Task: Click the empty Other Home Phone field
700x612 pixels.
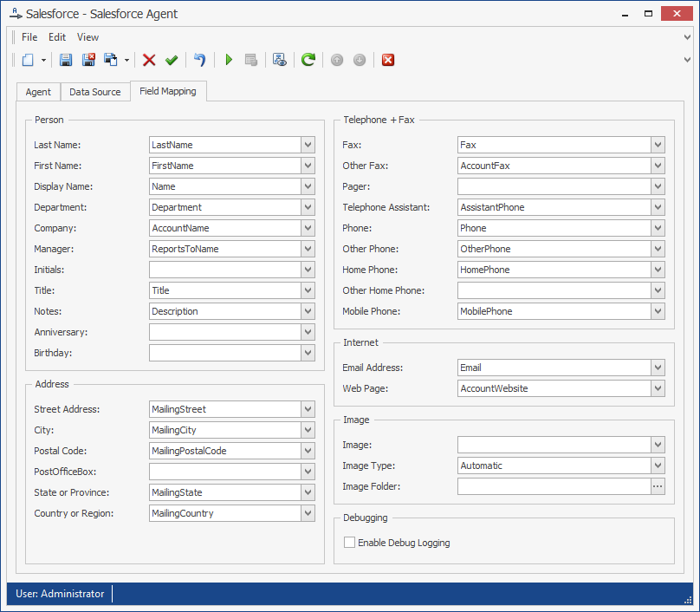Action: [x=554, y=290]
